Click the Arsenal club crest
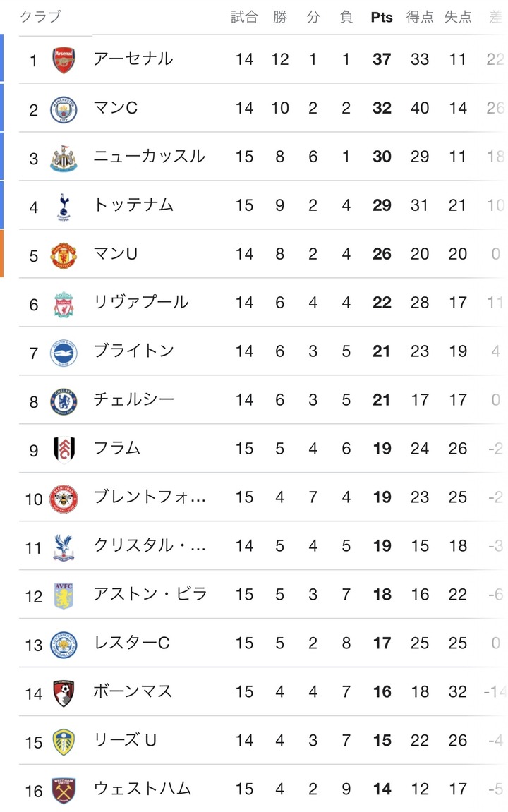This screenshot has height=812, width=508. 64,59
